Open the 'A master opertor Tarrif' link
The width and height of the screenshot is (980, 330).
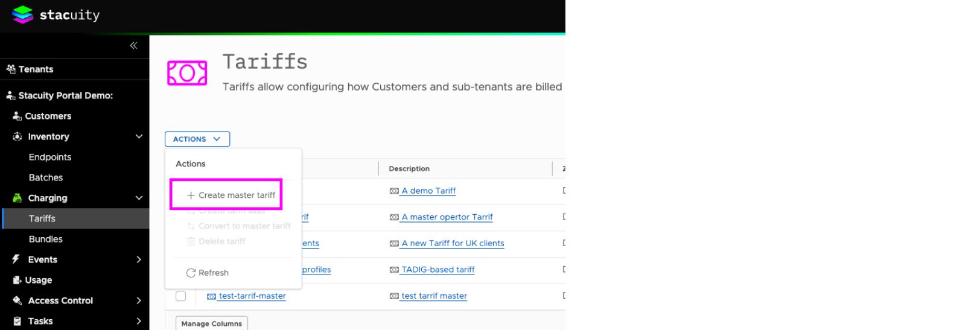coord(447,217)
